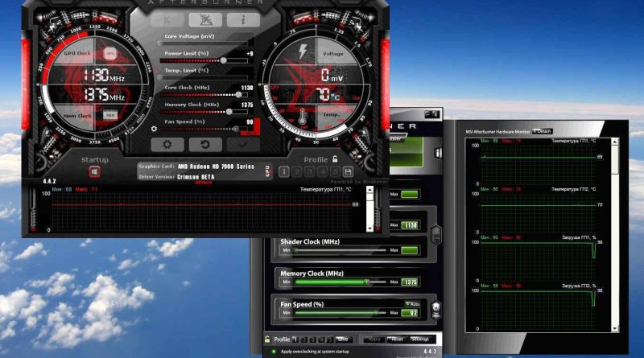
Task: Adjust Fan Speed slider in green Afterburner window
Action: (340, 313)
